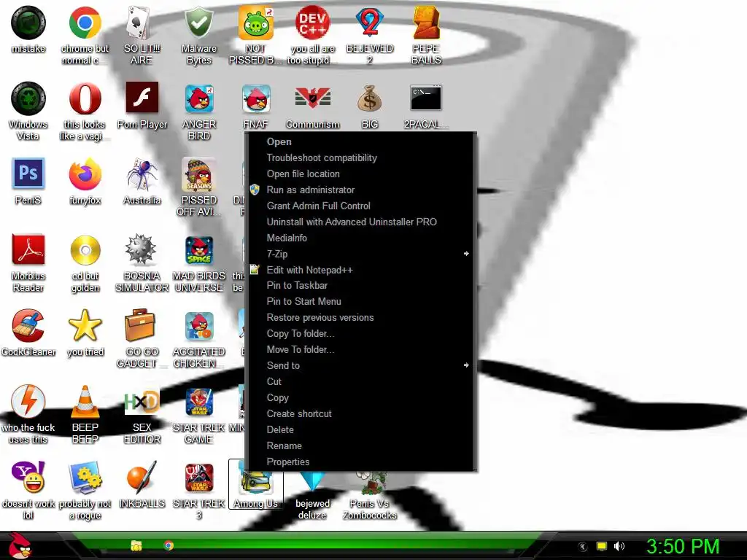Select the BOSNIA SIMULATOR minesweeper icon
Viewport: 747px width, 560px height.
click(x=141, y=249)
